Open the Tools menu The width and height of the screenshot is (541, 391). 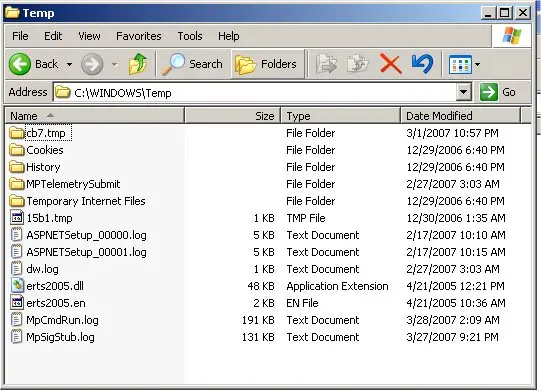tap(190, 36)
